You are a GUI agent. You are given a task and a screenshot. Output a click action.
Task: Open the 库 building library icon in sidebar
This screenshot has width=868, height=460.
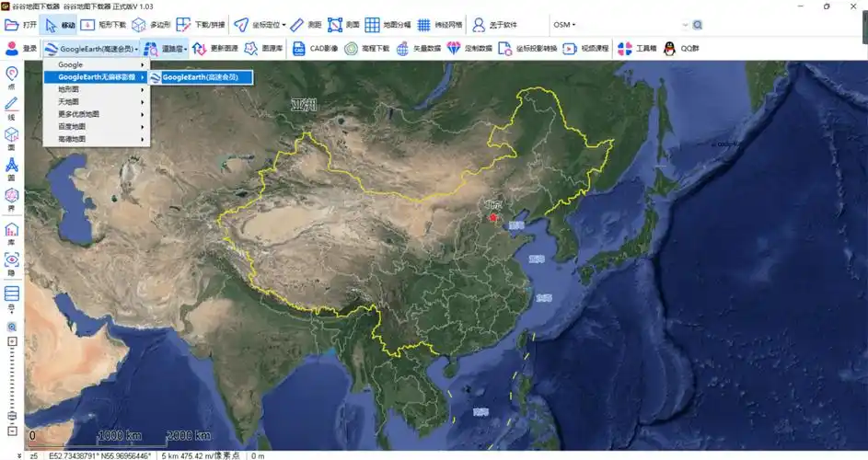point(12,235)
